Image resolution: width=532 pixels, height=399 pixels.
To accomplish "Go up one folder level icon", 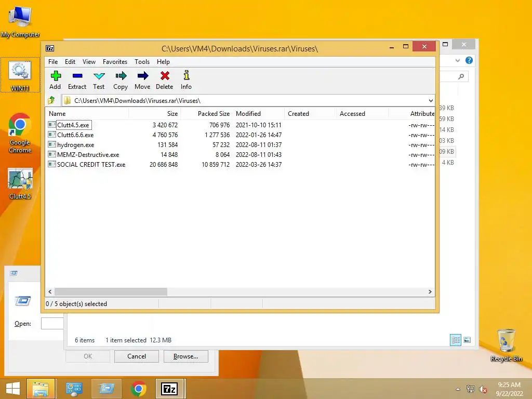I will coord(51,100).
